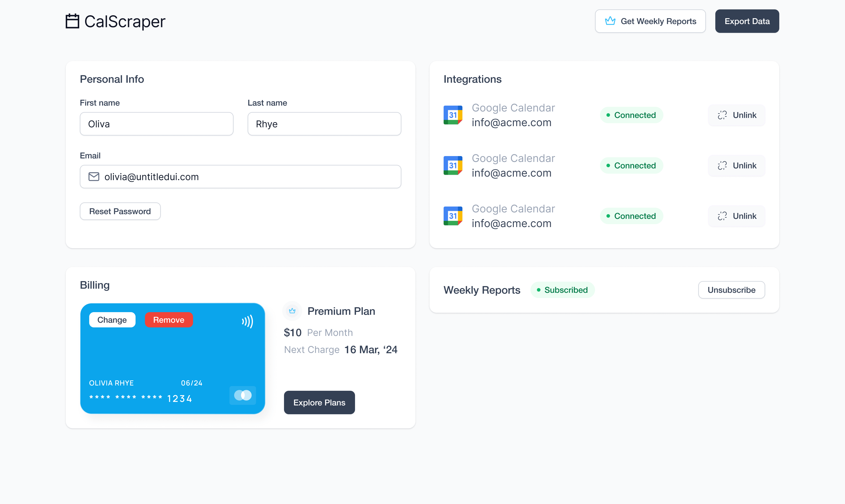Unsubscribe from Weekly Reports
The height and width of the screenshot is (504, 845).
pyautogui.click(x=731, y=290)
